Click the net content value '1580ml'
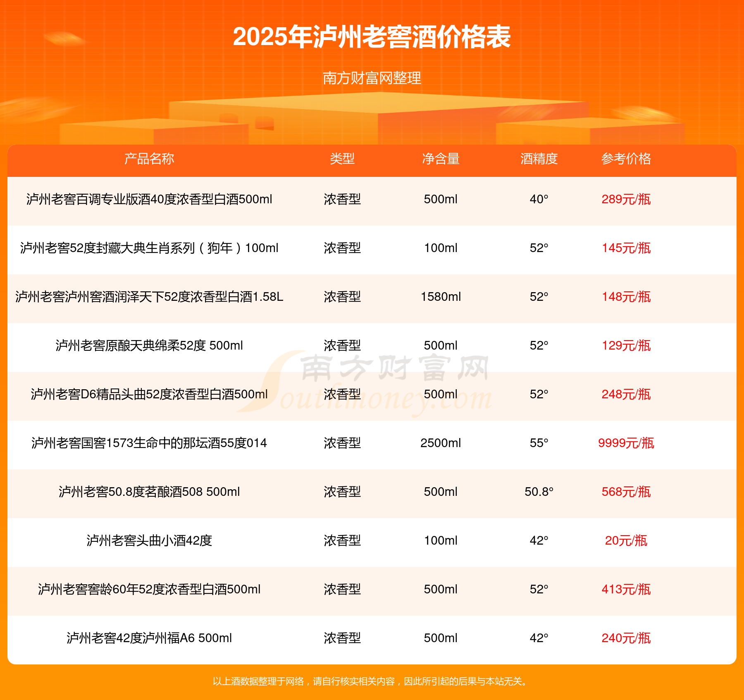This screenshot has height=700, width=744. 441,297
